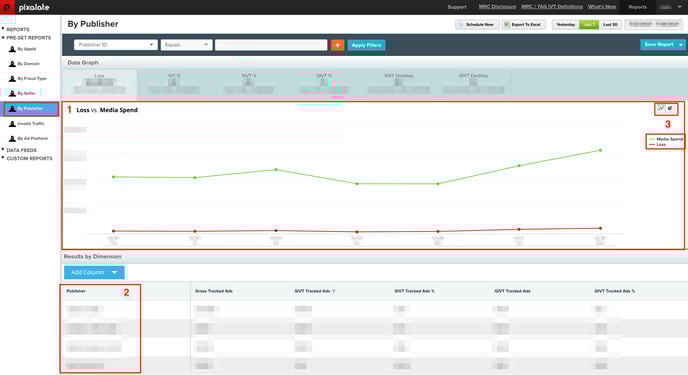Open the What's New link
This screenshot has height=375, width=688.
pyautogui.click(x=602, y=7)
